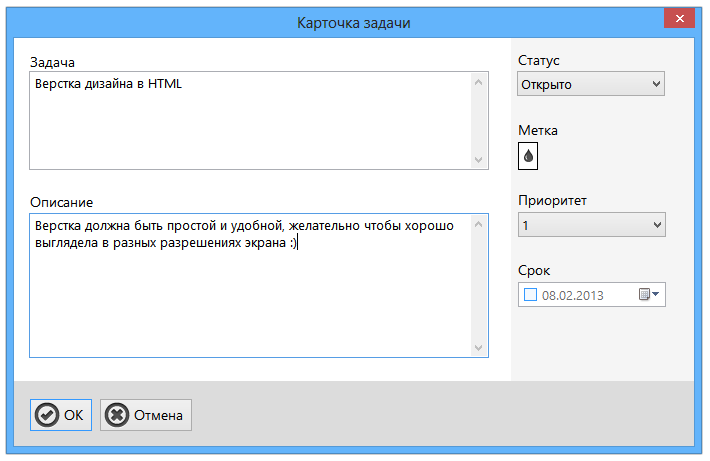Click Задача field scroll up arrow
710x461 pixels.
click(x=479, y=82)
